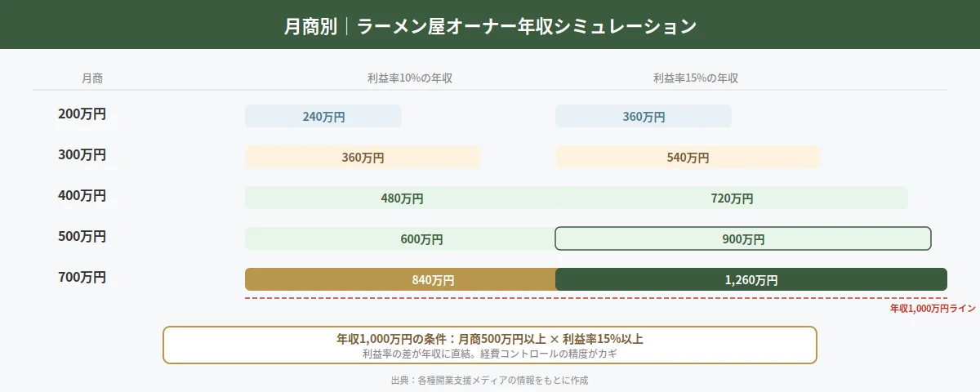
Task: Select the 200万円 row label
Action: coord(82,114)
